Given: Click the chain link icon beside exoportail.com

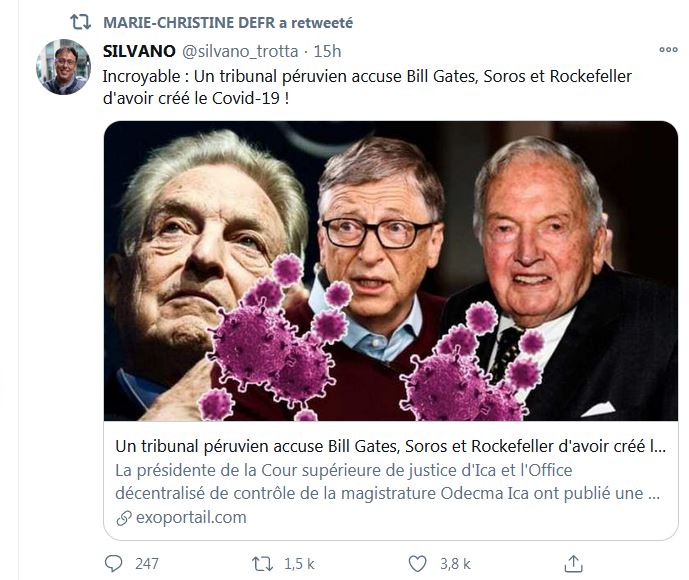Looking at the screenshot, I should (123, 518).
